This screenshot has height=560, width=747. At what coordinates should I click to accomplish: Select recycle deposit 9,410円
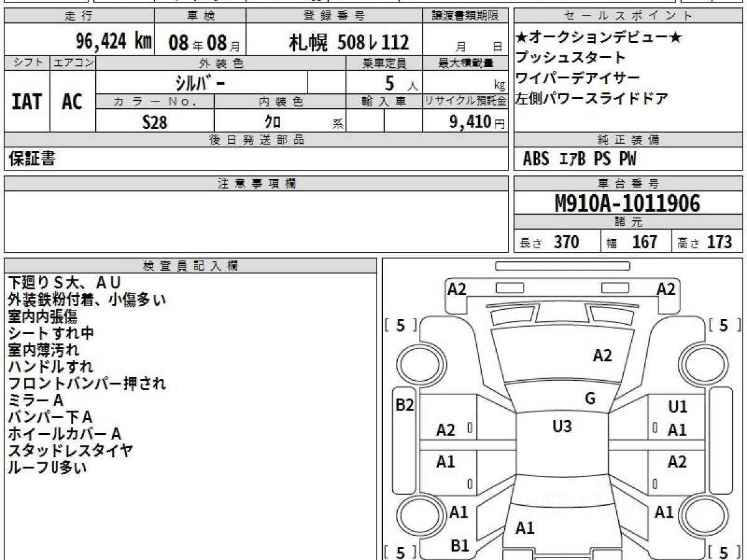477,122
